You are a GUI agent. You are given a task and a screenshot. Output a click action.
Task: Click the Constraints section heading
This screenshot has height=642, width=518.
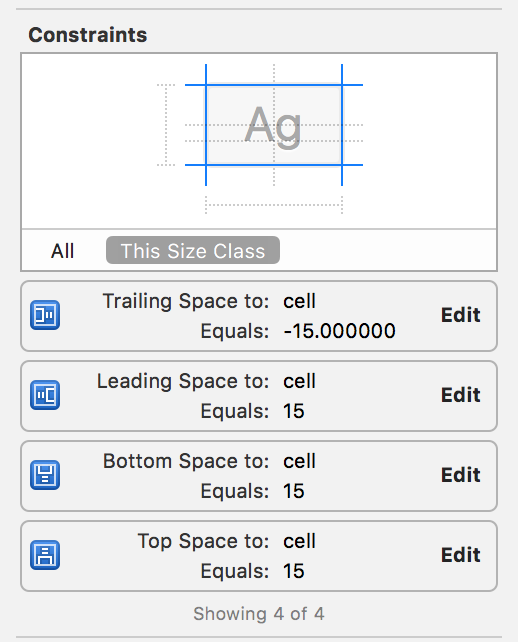click(x=88, y=35)
